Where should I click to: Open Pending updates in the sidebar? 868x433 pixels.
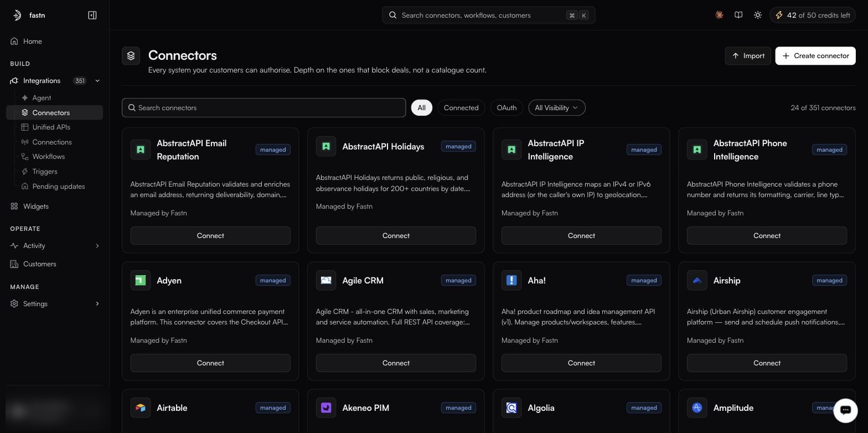point(54,186)
